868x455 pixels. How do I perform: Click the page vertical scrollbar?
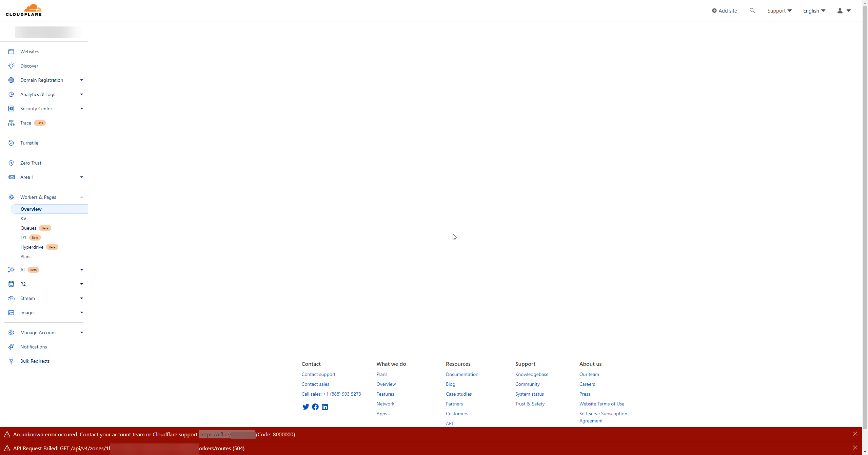(865, 217)
